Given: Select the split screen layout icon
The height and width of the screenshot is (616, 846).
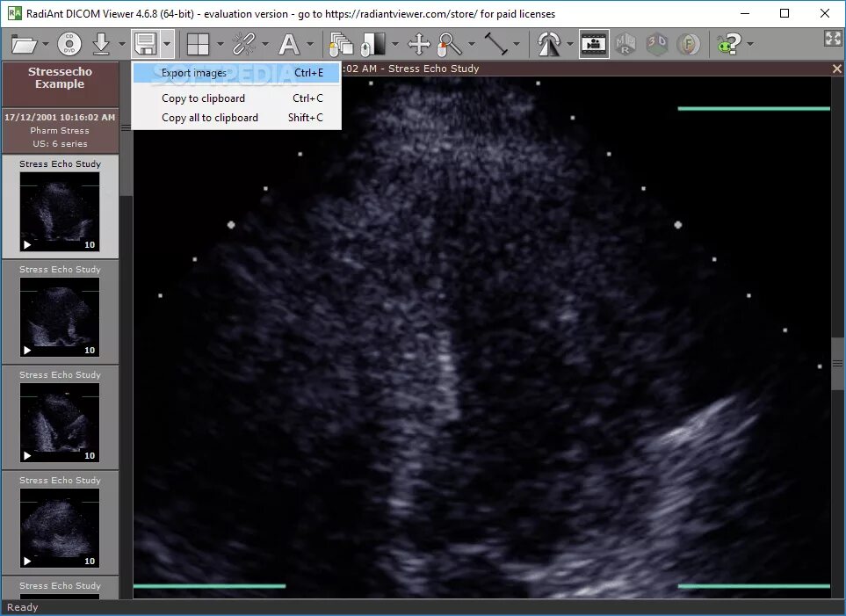Looking at the screenshot, I should point(198,44).
